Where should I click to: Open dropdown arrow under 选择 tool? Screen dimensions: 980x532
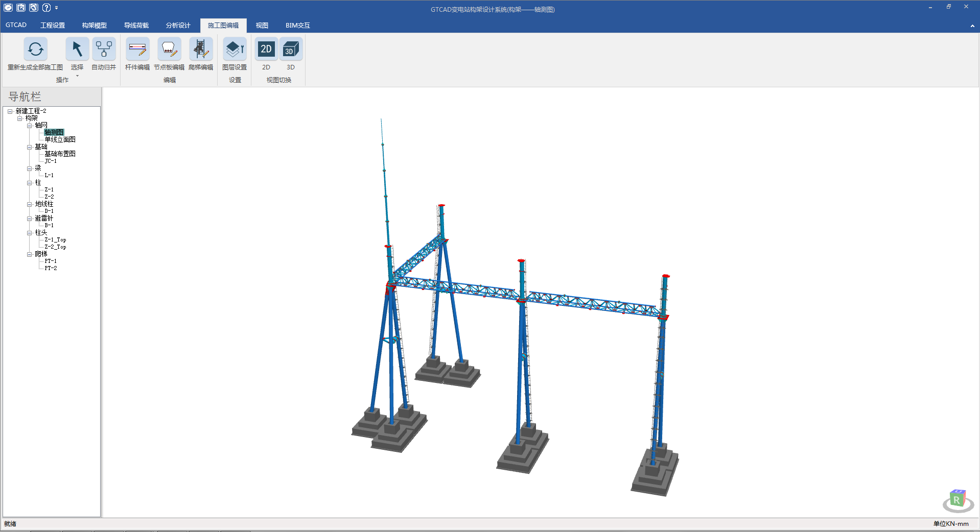[x=77, y=76]
